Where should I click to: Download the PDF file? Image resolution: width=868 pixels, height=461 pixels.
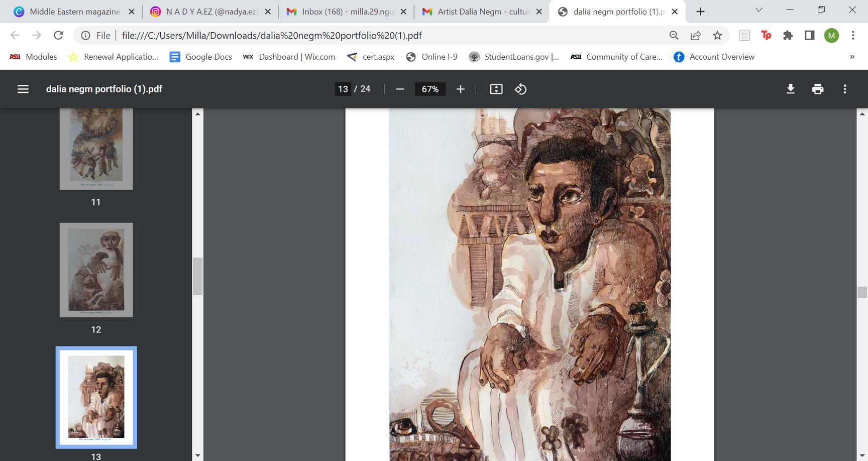[791, 89]
